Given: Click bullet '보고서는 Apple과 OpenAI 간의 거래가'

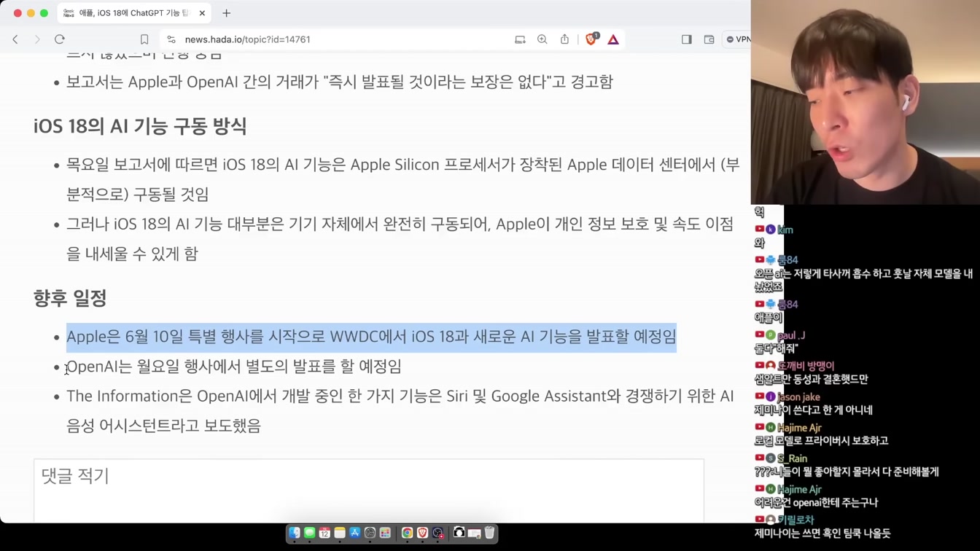Looking at the screenshot, I should pyautogui.click(x=340, y=82).
